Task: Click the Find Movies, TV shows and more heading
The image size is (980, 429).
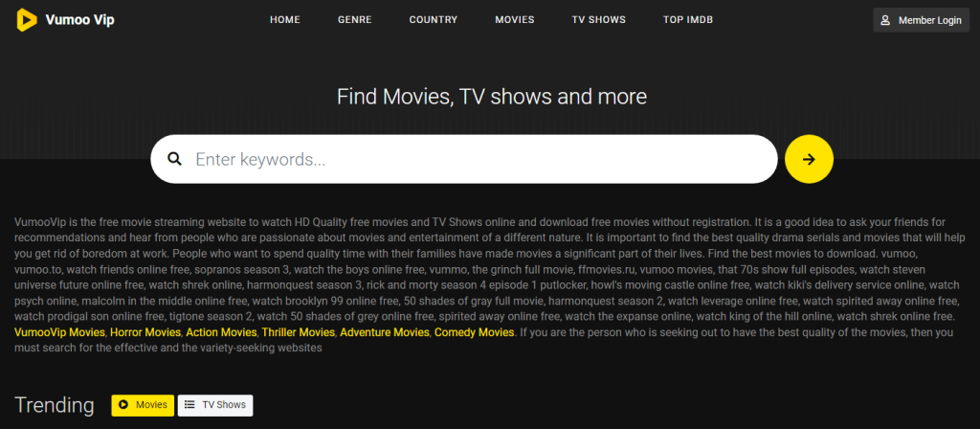Action: (x=492, y=97)
